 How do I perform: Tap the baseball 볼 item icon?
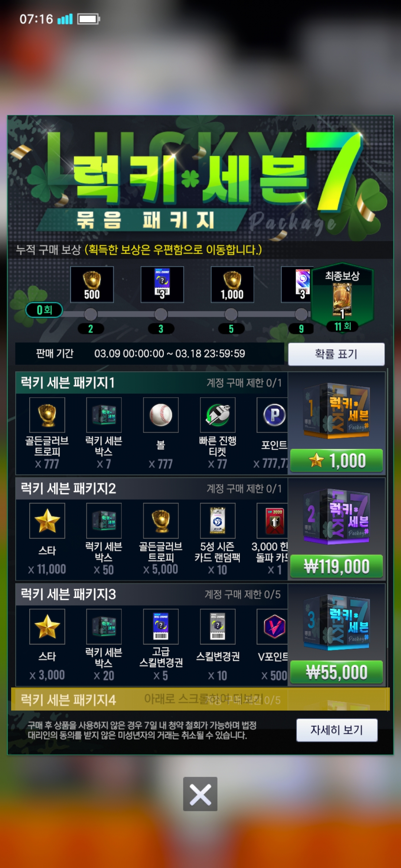tap(161, 415)
